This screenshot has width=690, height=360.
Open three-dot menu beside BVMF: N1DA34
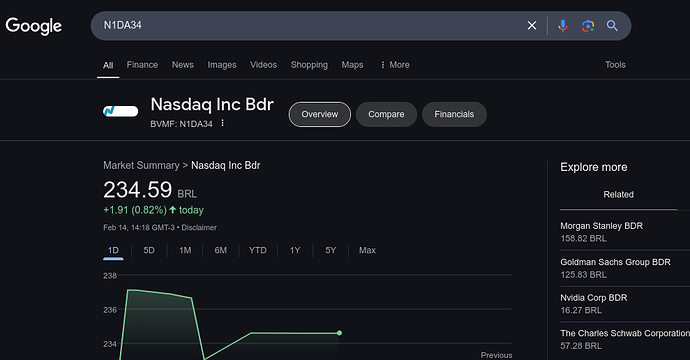[222, 123]
